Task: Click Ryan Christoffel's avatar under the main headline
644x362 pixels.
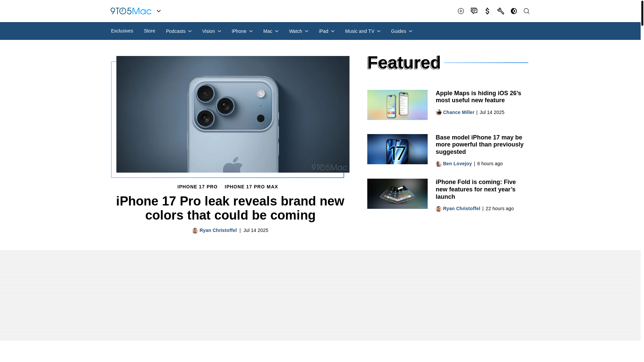Action: coord(195,231)
